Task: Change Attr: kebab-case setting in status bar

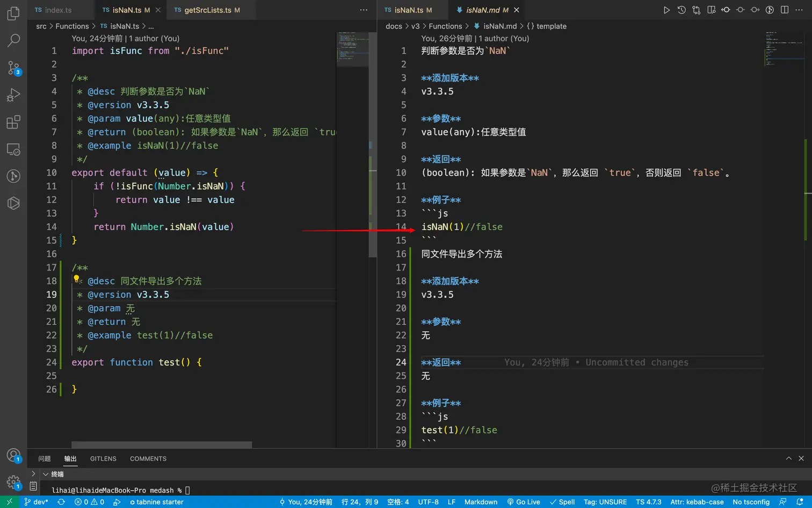Action: click(x=697, y=502)
